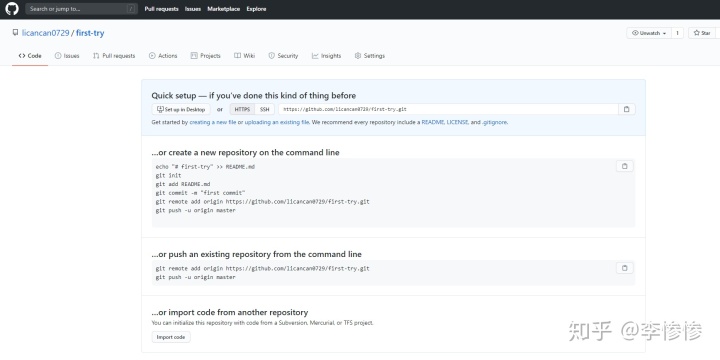Click the Import code button
The height and width of the screenshot is (360, 720).
pos(171,337)
